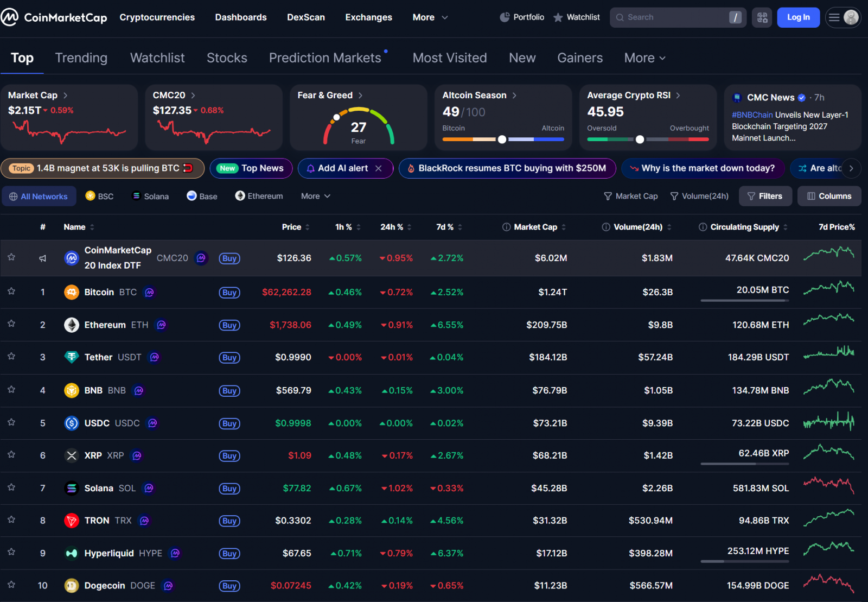Viewport: 868px width, 602px height.
Task: Add USDC to watchlist star
Action: pyautogui.click(x=11, y=422)
